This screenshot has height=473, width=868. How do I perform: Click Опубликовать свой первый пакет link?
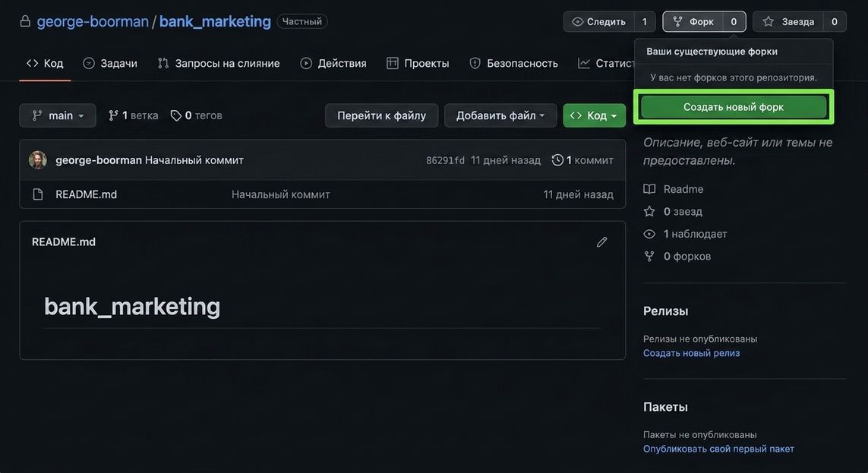tap(718, 449)
